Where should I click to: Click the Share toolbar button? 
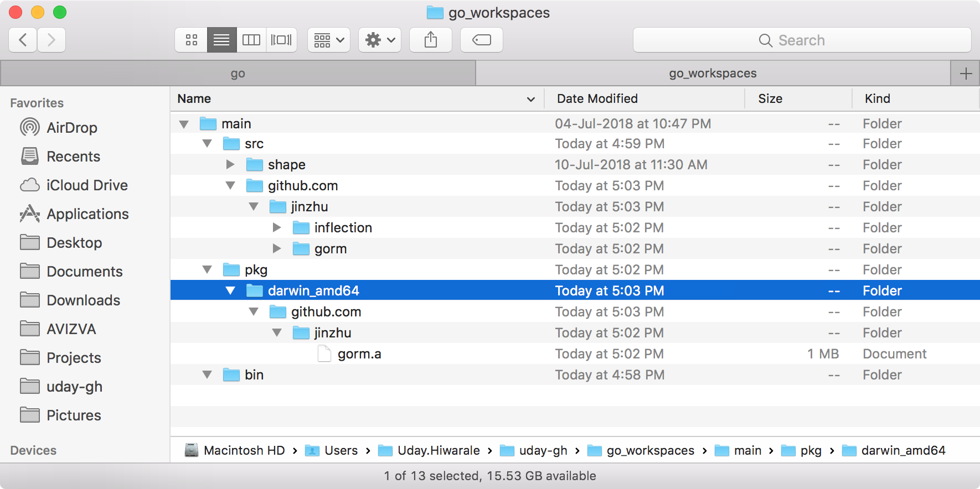coord(431,40)
